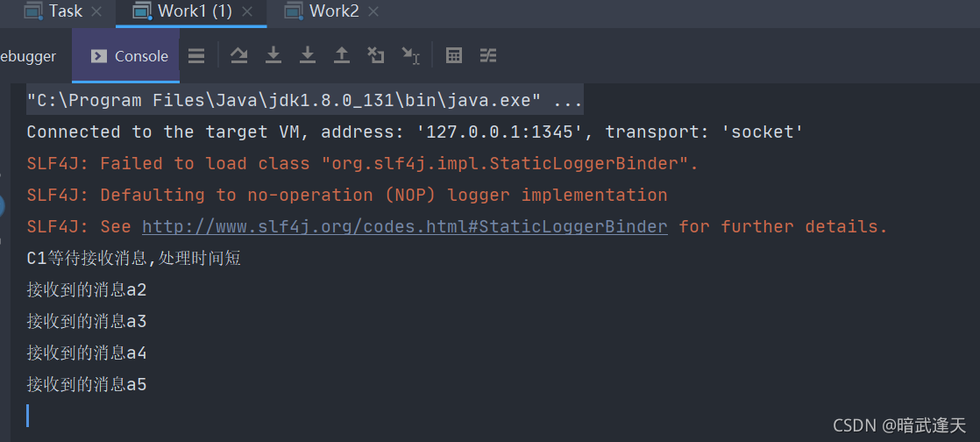Image resolution: width=980 pixels, height=442 pixels.
Task: Close the Work2 tab
Action: [x=373, y=11]
